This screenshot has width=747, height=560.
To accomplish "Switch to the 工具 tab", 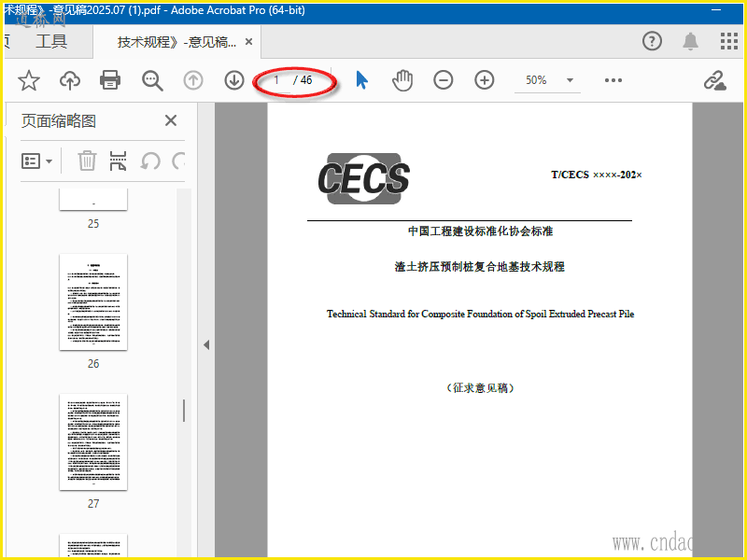I will click(x=51, y=41).
